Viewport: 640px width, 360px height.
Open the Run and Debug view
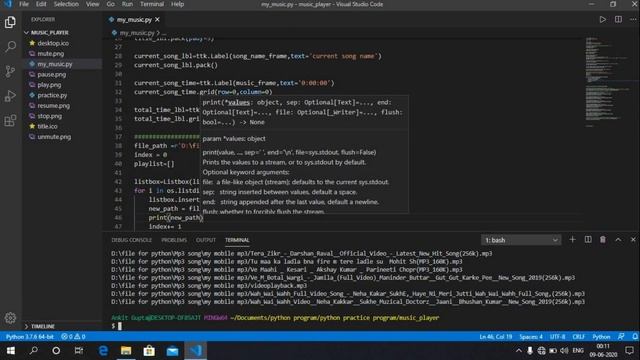click(x=10, y=96)
